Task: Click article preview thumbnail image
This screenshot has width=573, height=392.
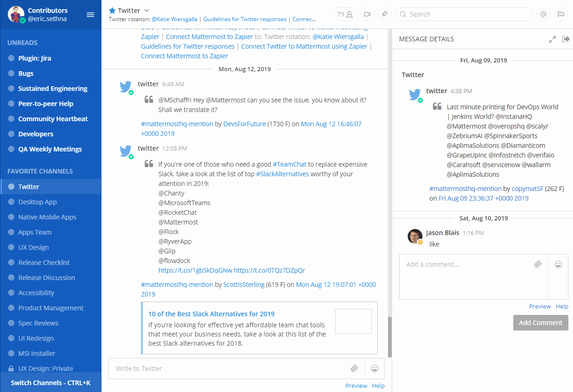Action: click(354, 321)
